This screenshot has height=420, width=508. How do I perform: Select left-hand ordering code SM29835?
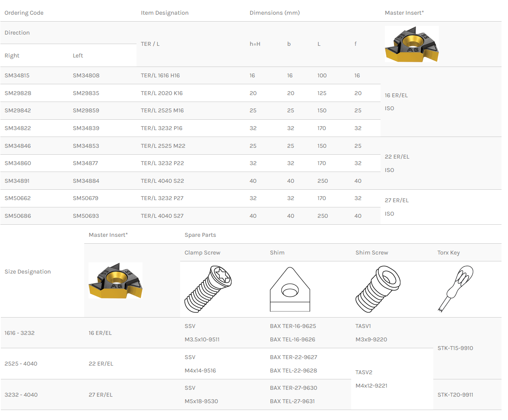86,93
